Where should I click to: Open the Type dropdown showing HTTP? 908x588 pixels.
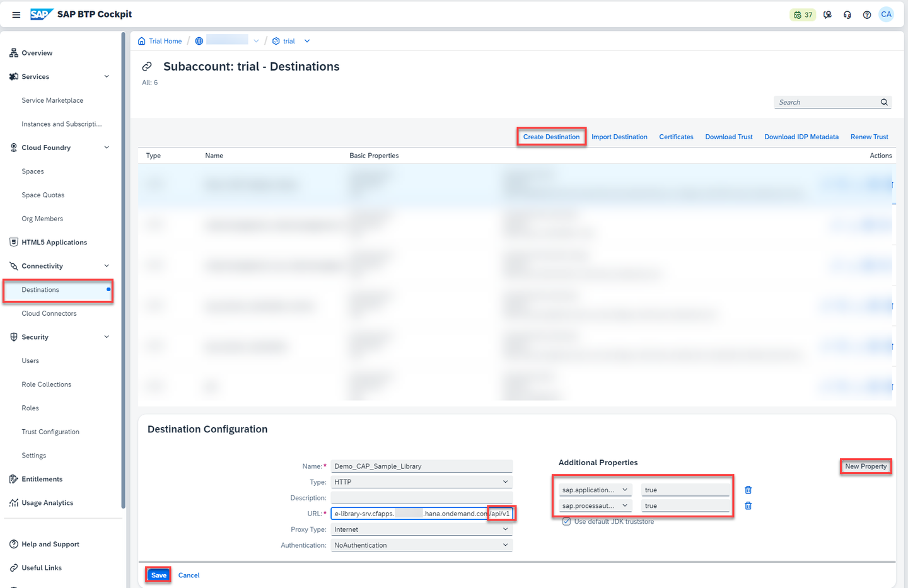click(422, 482)
